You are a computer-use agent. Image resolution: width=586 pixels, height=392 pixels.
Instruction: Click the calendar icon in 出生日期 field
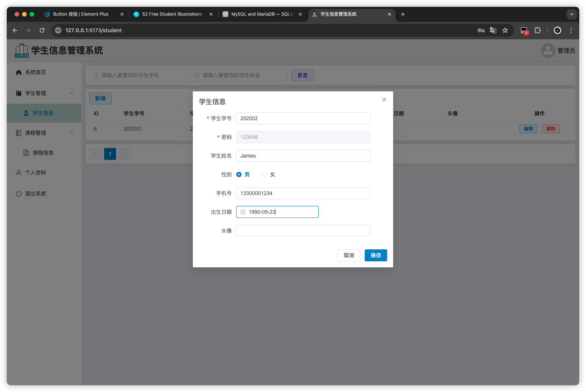pos(243,212)
